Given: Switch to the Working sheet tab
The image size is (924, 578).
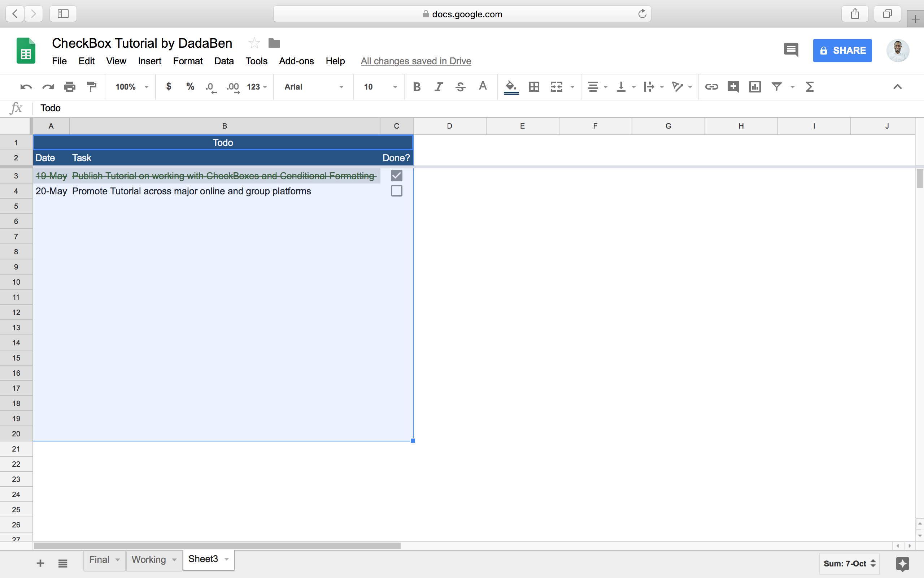Looking at the screenshot, I should 149,560.
